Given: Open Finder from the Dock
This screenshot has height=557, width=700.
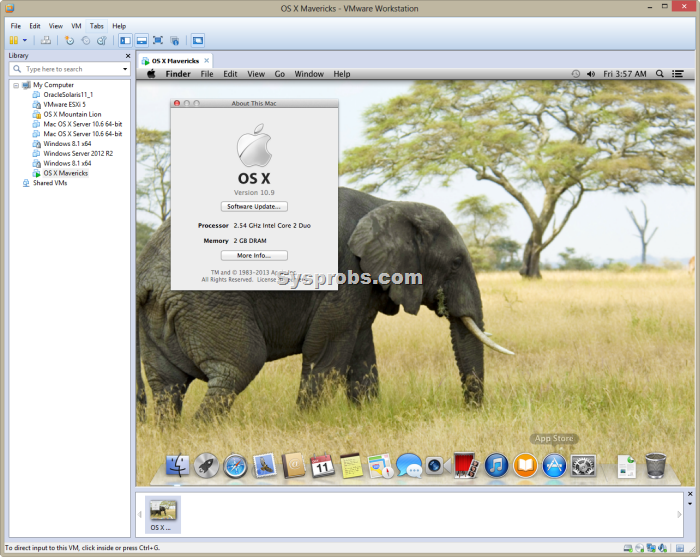Looking at the screenshot, I should (177, 466).
